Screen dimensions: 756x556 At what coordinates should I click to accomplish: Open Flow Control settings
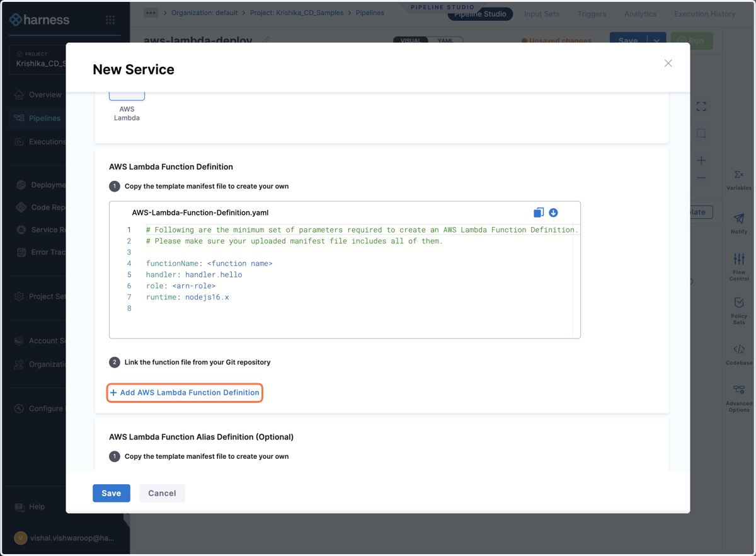(x=739, y=267)
